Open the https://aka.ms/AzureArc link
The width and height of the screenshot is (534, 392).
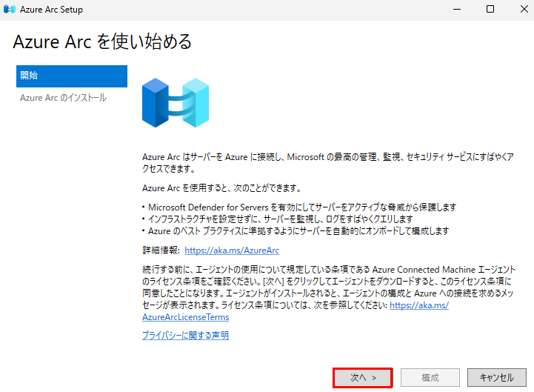(232, 250)
